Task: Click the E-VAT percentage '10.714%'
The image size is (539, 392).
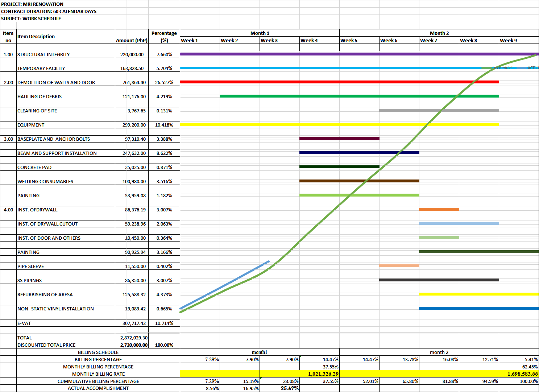Action: click(164, 323)
